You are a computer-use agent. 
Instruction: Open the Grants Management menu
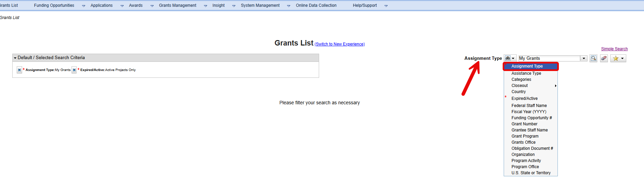pos(177,5)
